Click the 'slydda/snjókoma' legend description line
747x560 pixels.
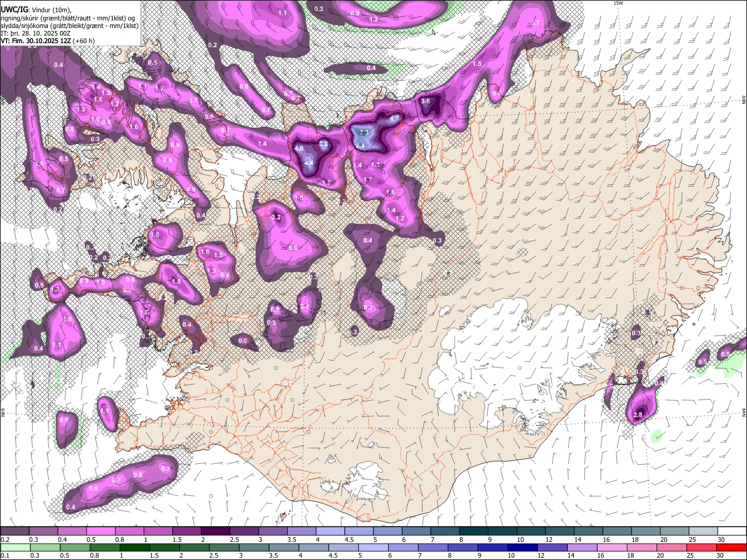[69, 26]
